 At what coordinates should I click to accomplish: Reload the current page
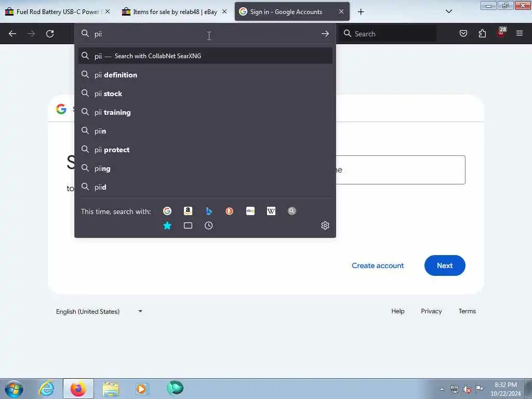(x=50, y=34)
